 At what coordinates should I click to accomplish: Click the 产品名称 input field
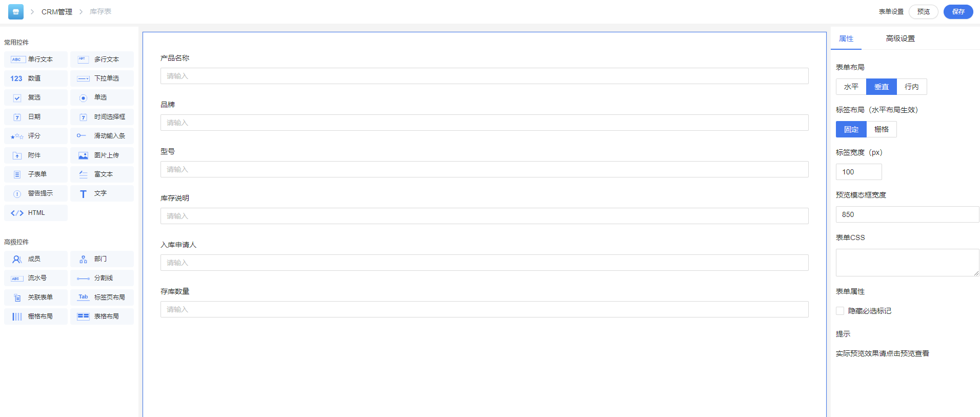pos(484,76)
